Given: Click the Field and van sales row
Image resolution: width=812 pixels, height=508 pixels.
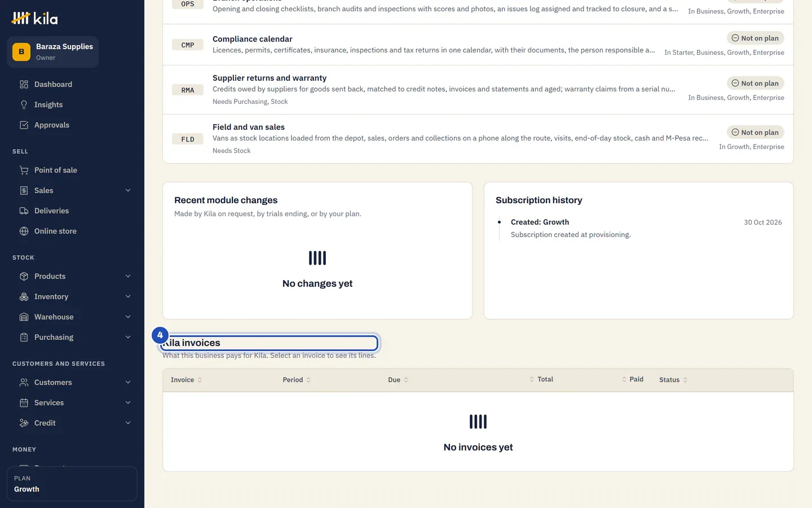Looking at the screenshot, I should (x=478, y=139).
